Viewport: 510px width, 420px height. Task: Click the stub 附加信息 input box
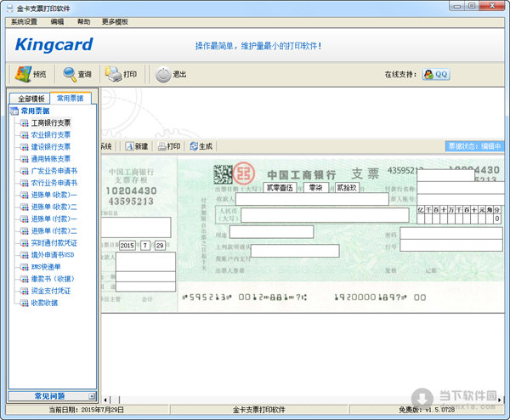[136, 227]
